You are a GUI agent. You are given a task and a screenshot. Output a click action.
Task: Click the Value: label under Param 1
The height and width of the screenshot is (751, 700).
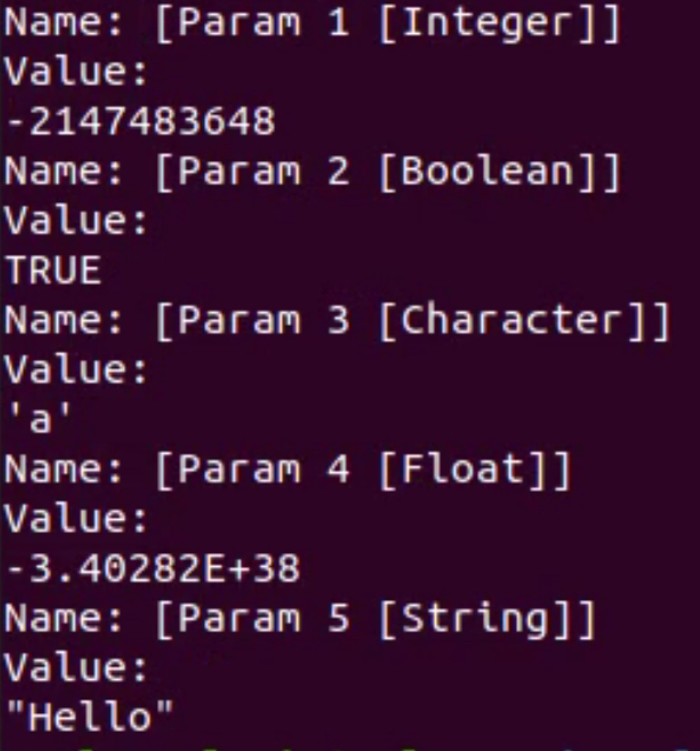76,72
